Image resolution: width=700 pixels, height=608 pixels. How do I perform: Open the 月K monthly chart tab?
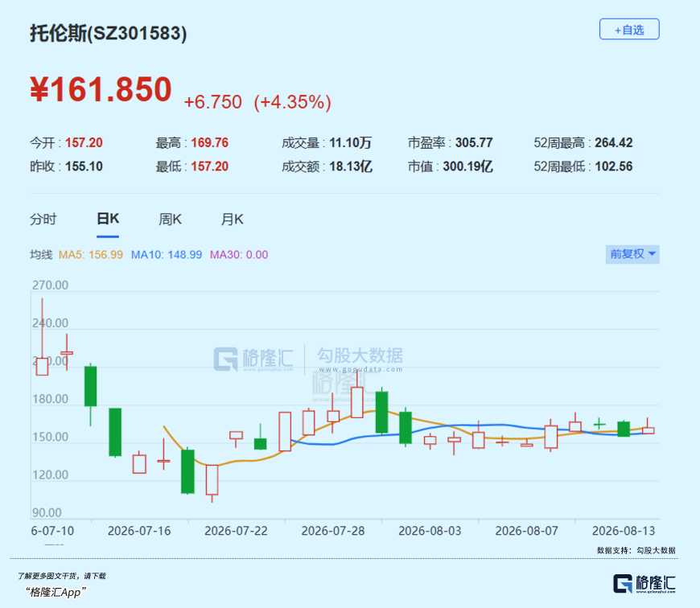(x=233, y=219)
